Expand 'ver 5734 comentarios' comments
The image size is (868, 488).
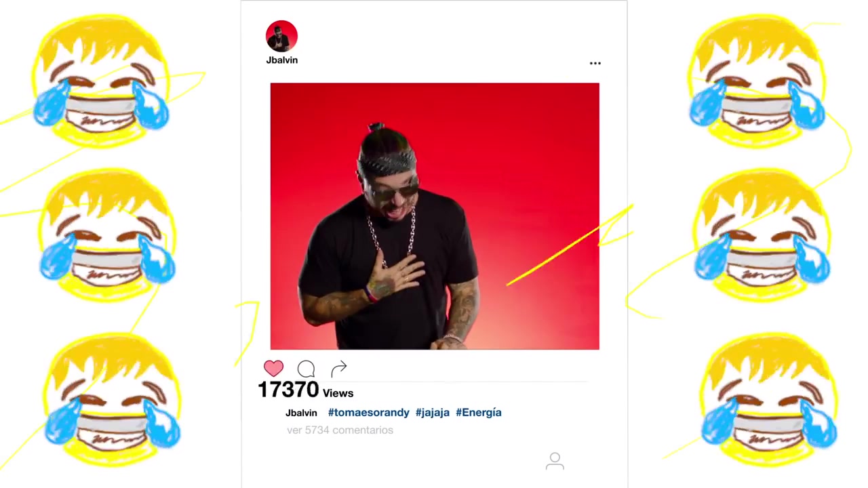(x=340, y=430)
